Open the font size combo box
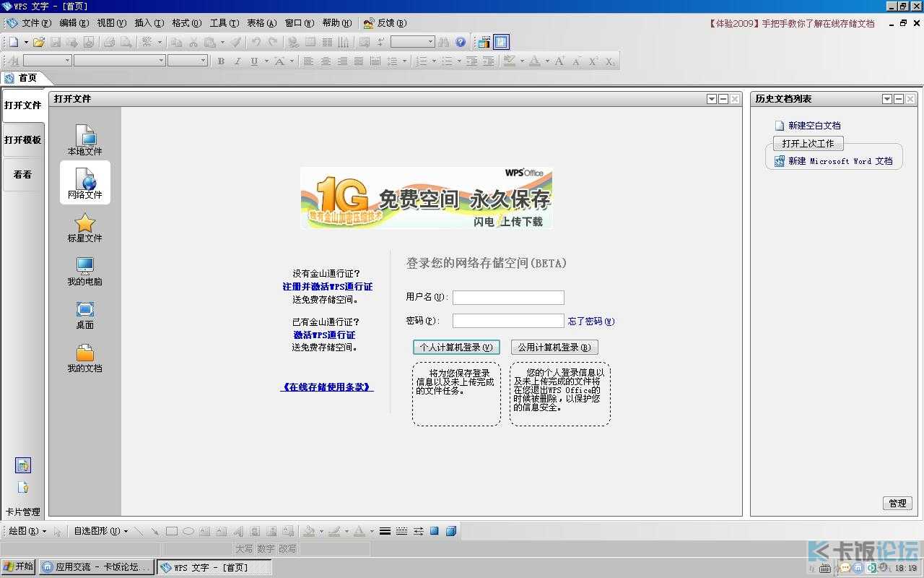This screenshot has width=924, height=578. point(188,61)
